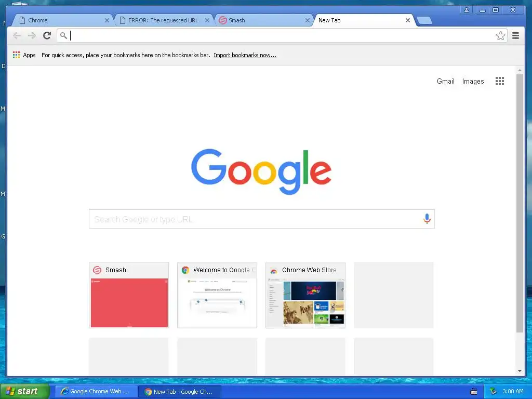Switch to the Smash tab
532x399 pixels.
coord(263,20)
